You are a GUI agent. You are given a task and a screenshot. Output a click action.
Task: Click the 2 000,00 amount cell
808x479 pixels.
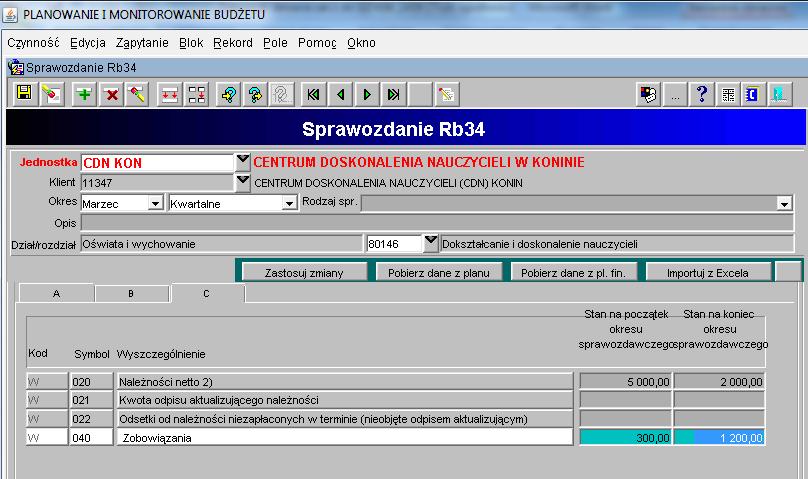coord(719,382)
